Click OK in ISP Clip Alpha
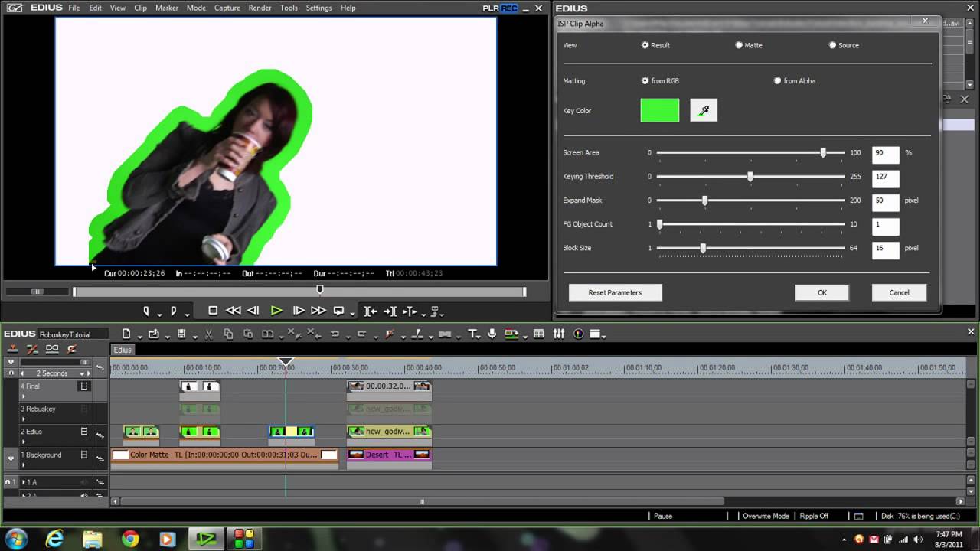This screenshot has width=980, height=551. click(822, 292)
